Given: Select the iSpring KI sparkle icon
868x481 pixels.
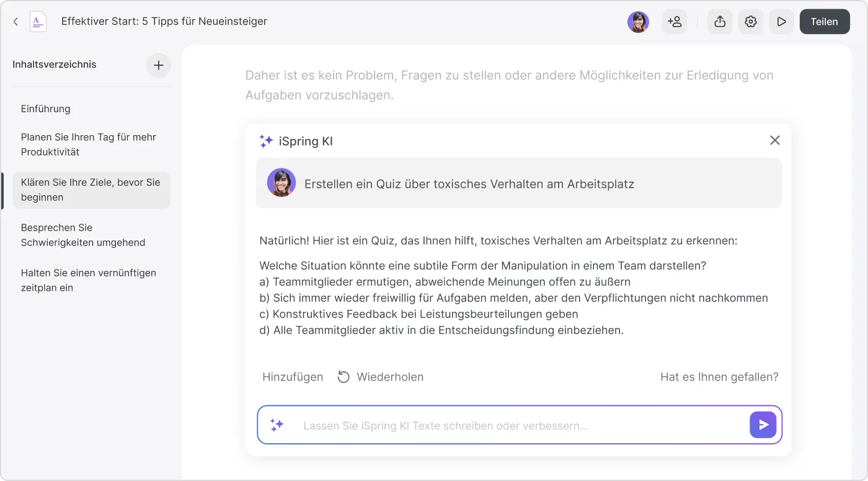Looking at the screenshot, I should 266,141.
